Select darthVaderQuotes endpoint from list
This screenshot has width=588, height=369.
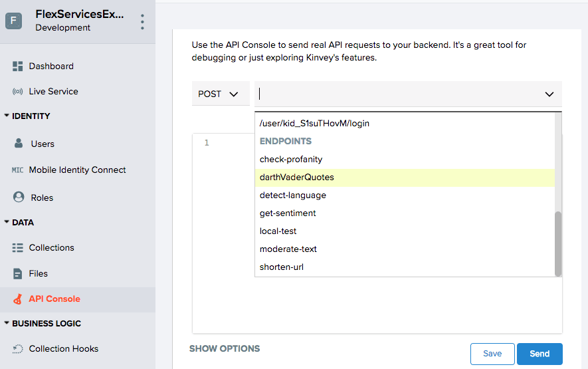pos(297,178)
